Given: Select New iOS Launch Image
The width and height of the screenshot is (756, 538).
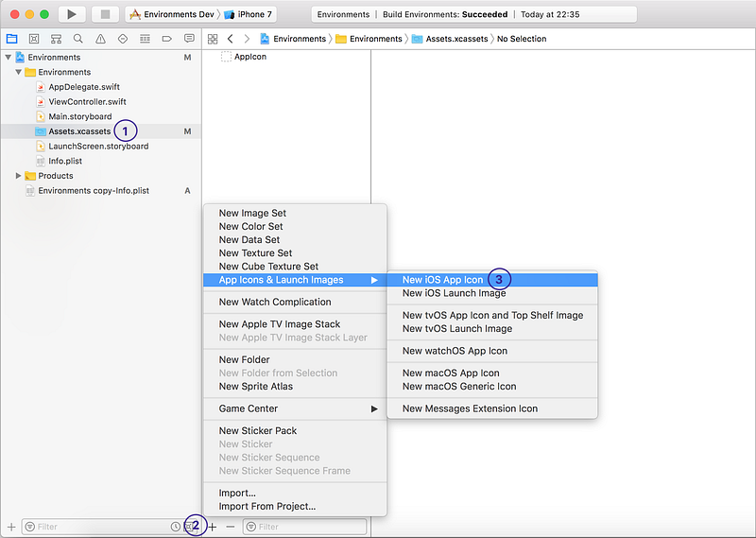Looking at the screenshot, I should [x=492, y=293].
